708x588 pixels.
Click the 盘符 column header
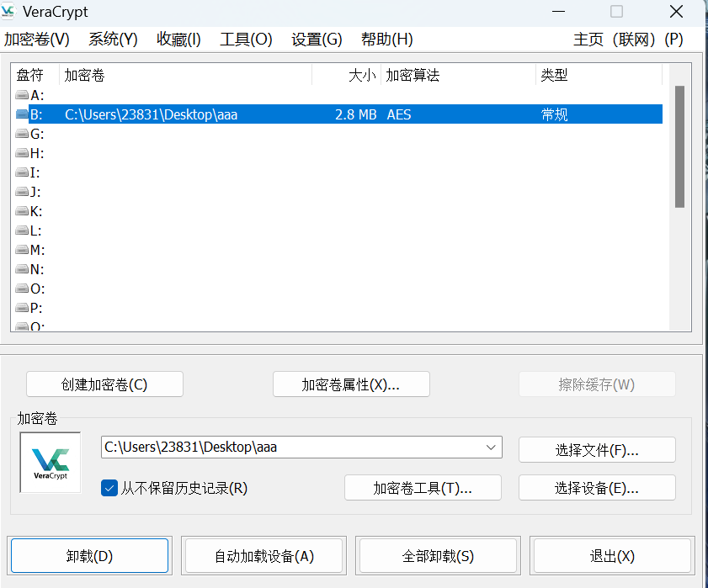point(35,75)
